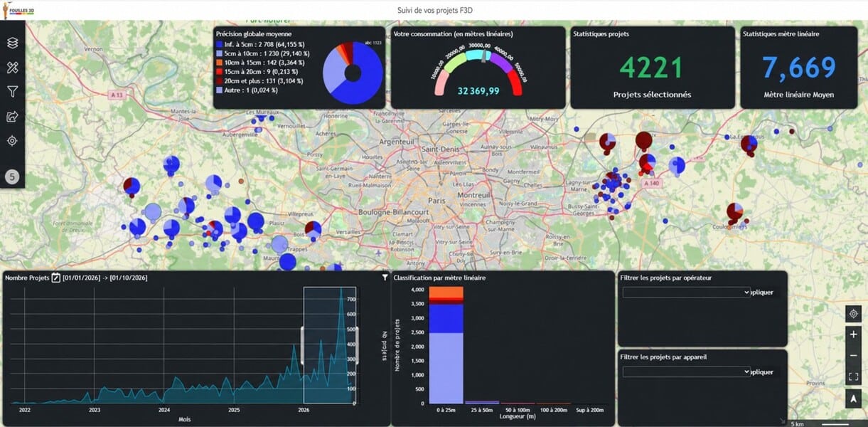Click the 'Précision globale moyenne' panel title
868x427 pixels.
(254, 33)
